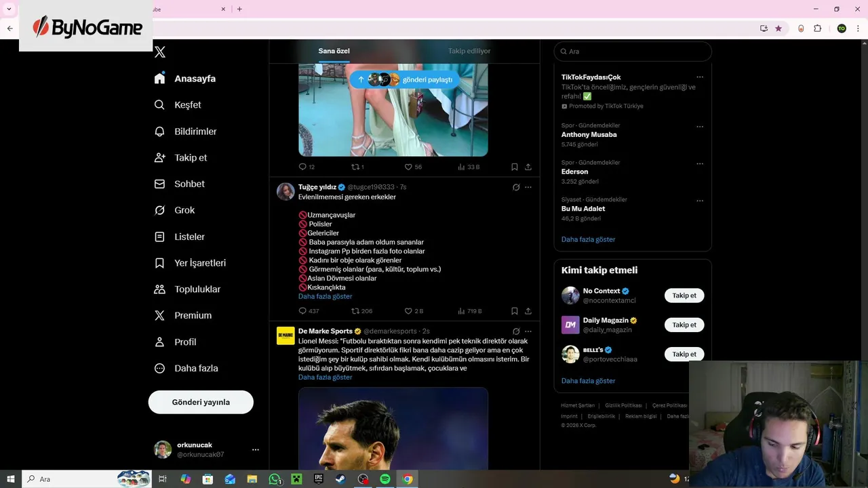Click Grok icon on De Marke Sports post

[x=516, y=331]
